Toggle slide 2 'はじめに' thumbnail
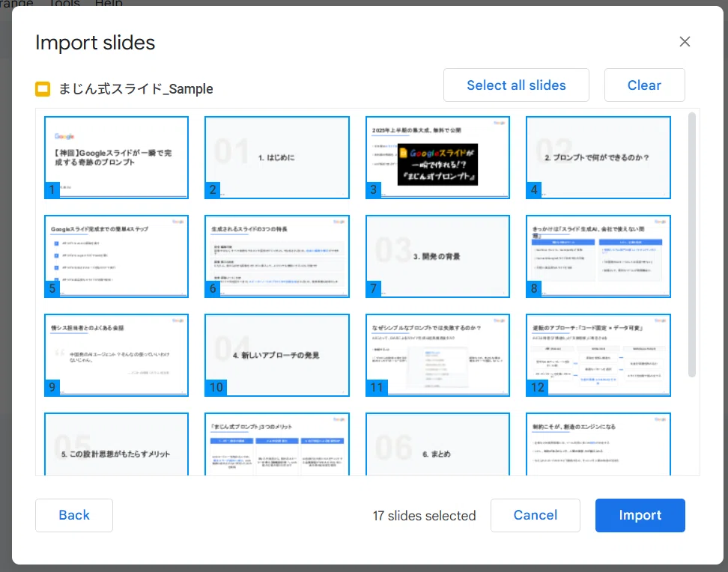This screenshot has width=728, height=572. click(x=276, y=157)
